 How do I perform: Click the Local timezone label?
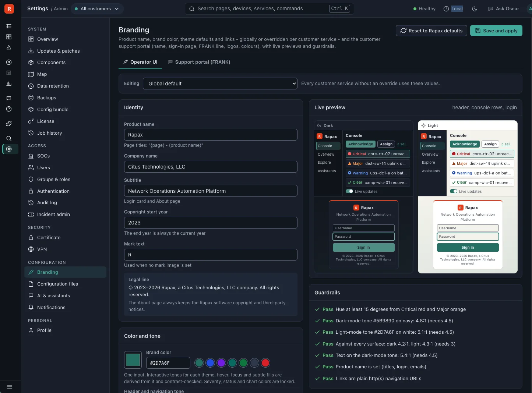[457, 9]
